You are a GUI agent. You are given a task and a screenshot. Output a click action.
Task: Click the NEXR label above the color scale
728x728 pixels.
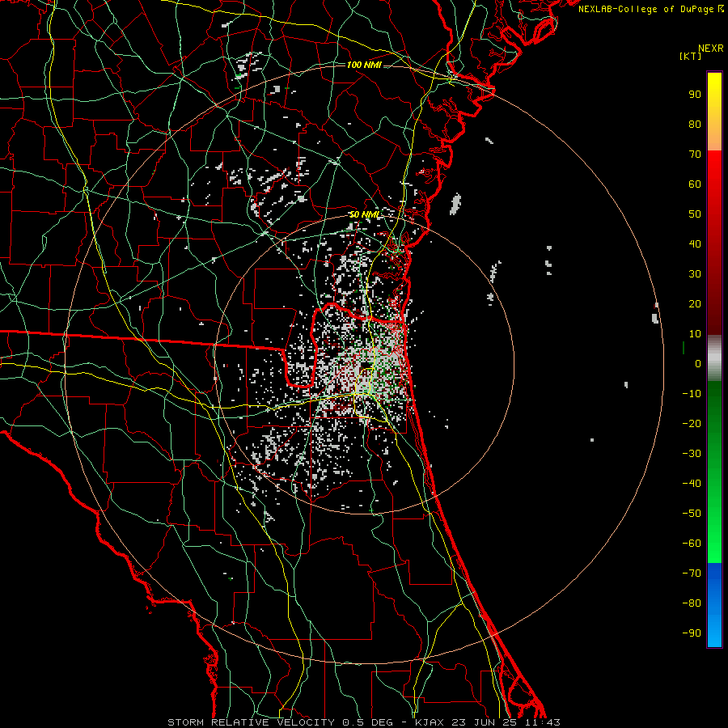coord(710,49)
